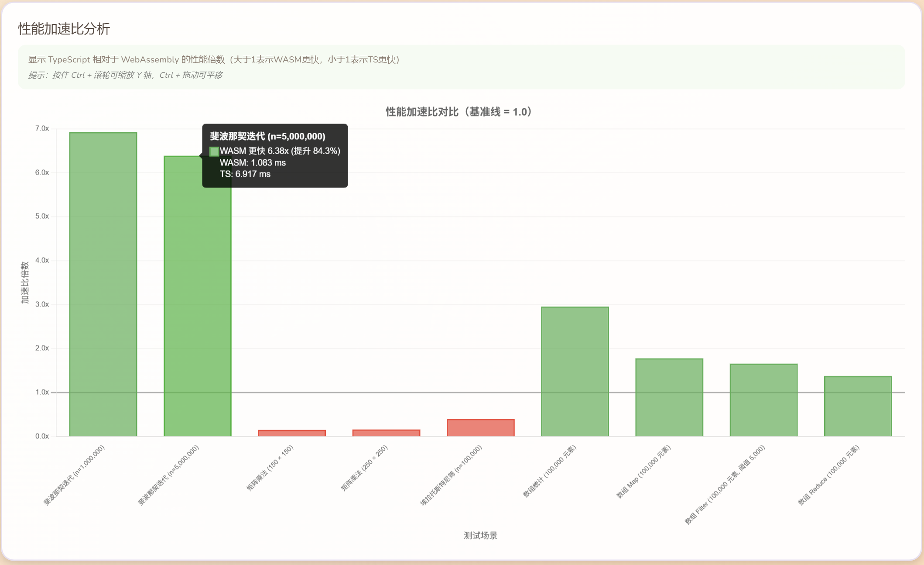924x565 pixels.
Task: Click the 数组 Map green bar
Action: click(x=669, y=397)
